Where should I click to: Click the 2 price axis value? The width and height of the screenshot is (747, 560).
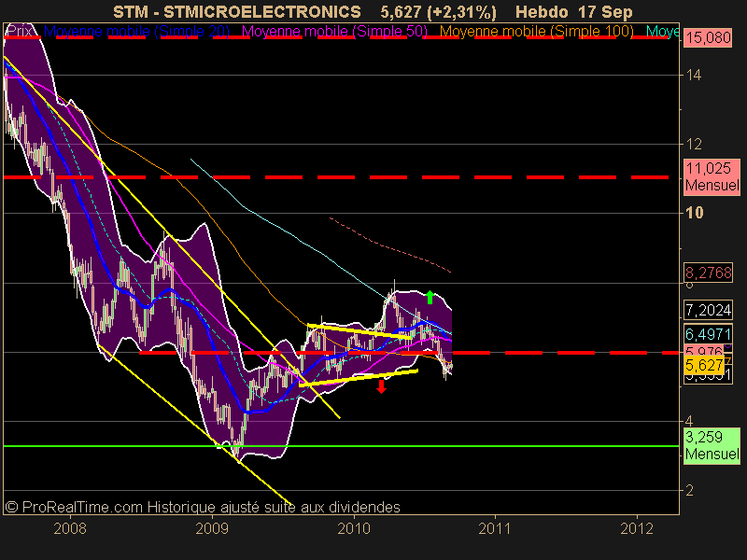pyautogui.click(x=689, y=490)
